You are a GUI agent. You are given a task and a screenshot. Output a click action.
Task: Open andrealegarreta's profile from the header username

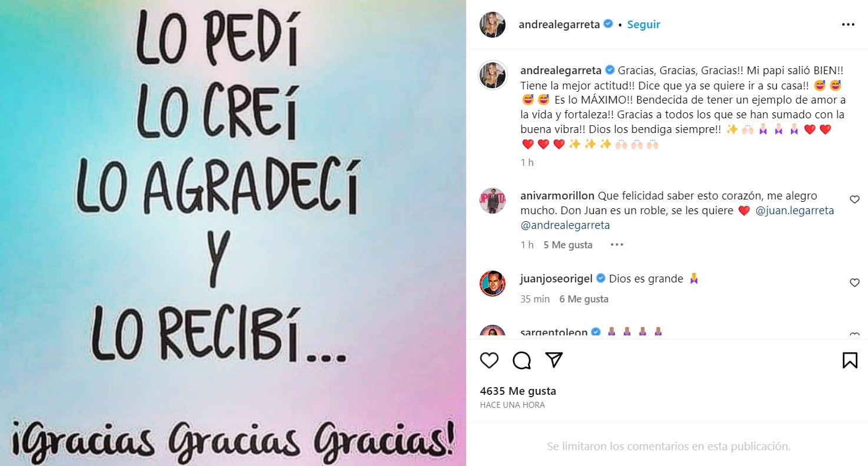(559, 25)
